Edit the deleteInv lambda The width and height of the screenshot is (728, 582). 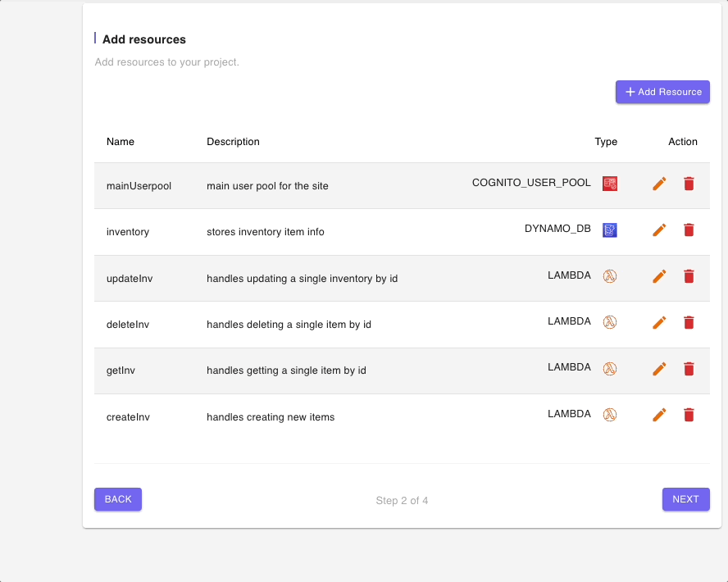point(659,322)
